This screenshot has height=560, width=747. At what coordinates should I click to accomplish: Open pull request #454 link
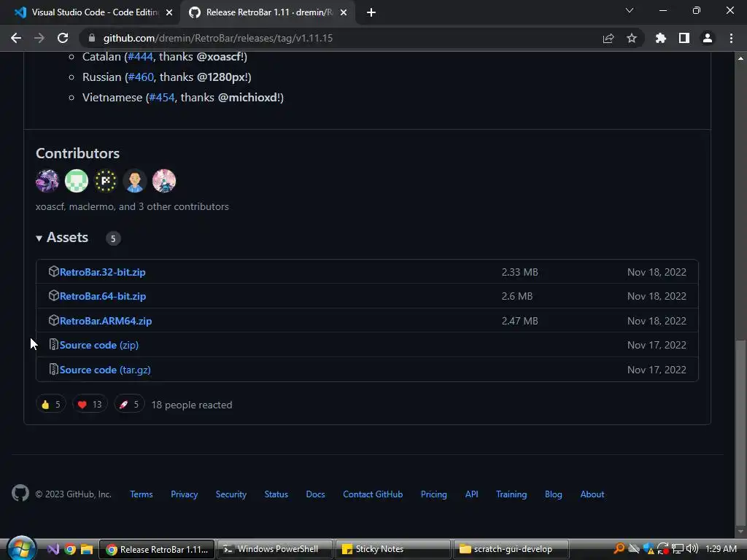pos(161,98)
